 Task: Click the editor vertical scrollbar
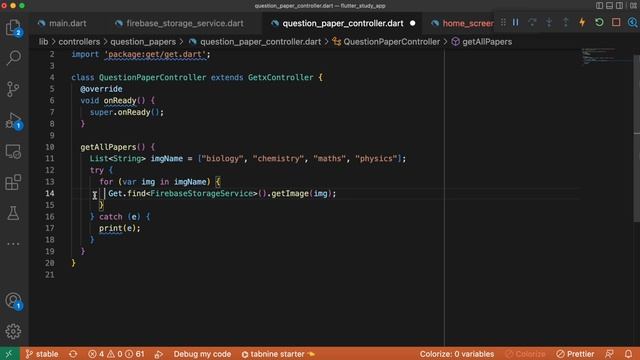click(637, 139)
